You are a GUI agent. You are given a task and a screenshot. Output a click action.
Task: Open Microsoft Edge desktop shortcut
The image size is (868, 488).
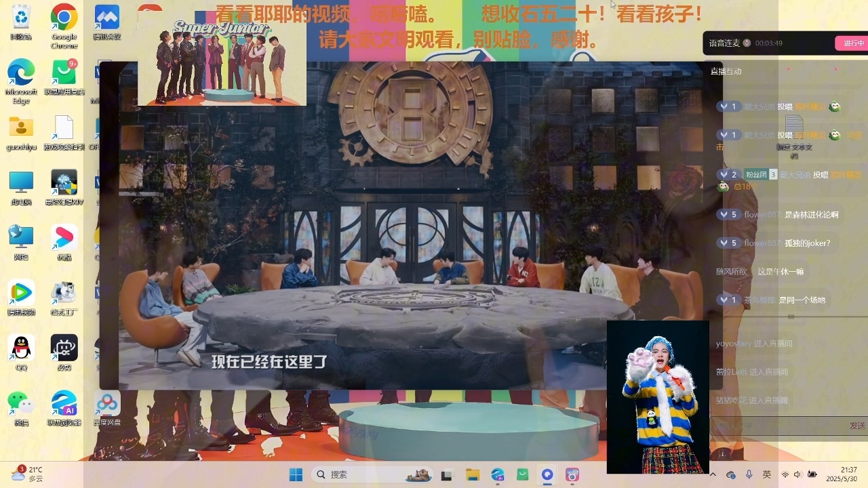click(21, 81)
